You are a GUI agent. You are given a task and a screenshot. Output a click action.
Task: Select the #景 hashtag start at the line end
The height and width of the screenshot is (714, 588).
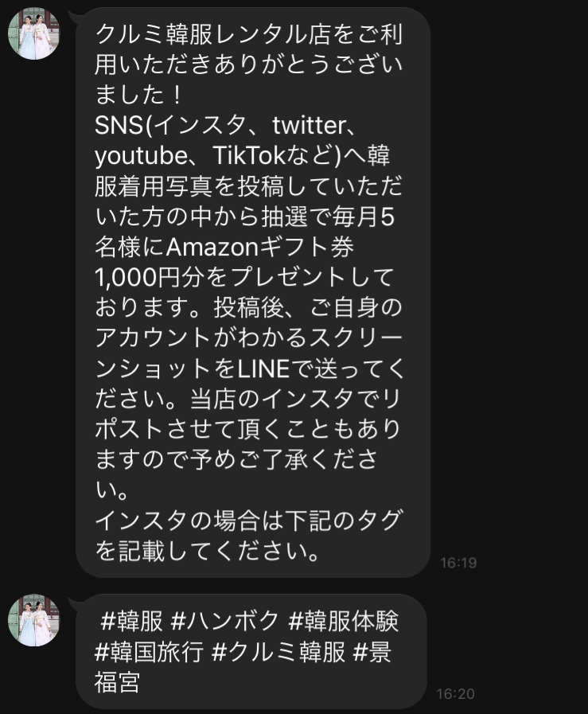372,652
